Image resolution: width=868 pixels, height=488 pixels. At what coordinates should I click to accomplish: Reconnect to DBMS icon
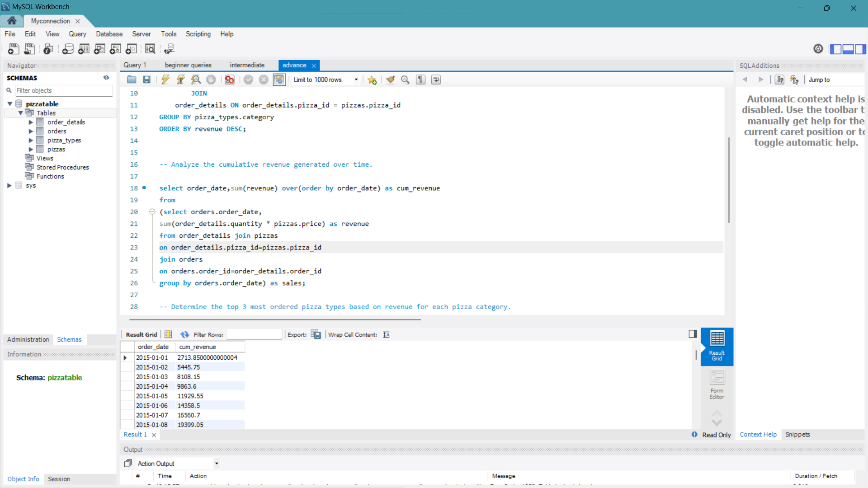coord(169,49)
